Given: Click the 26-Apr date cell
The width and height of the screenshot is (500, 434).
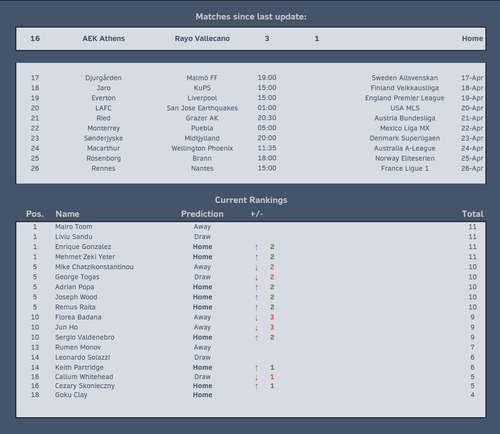Looking at the screenshot, I should coord(472,169).
